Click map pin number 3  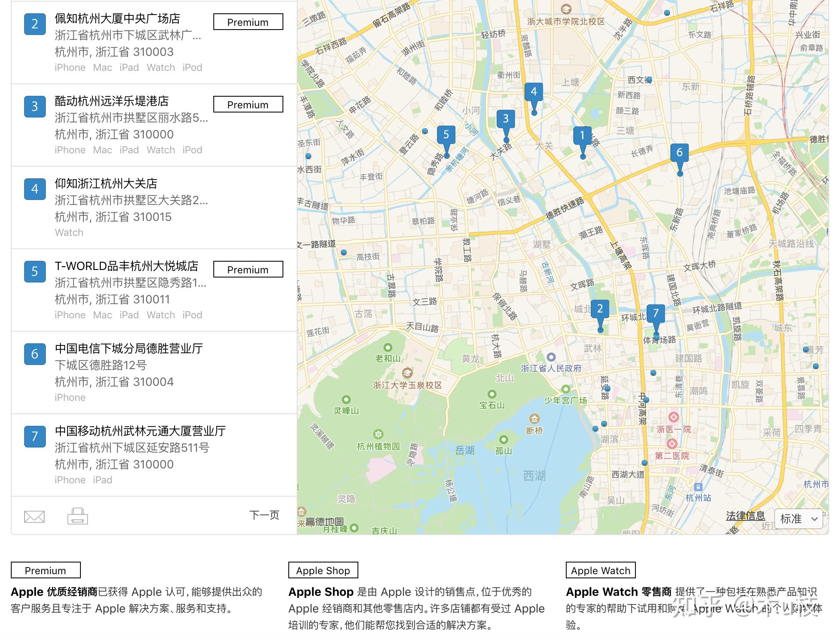pos(505,120)
